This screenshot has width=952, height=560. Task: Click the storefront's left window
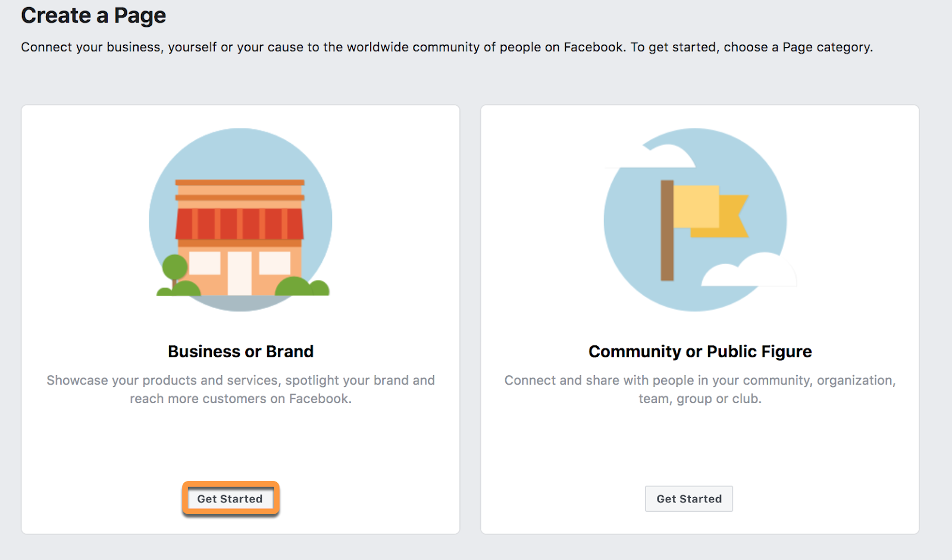point(205,263)
